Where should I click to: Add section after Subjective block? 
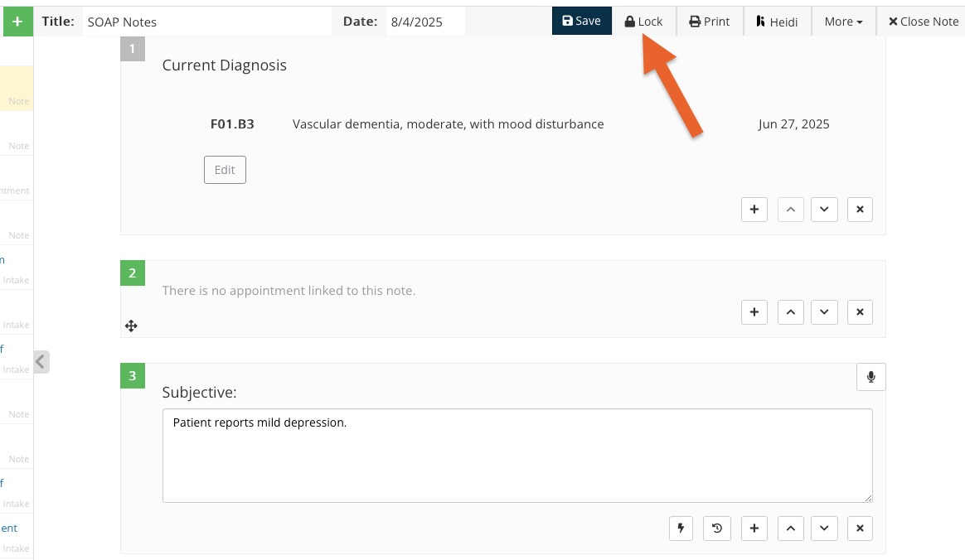[754, 528]
